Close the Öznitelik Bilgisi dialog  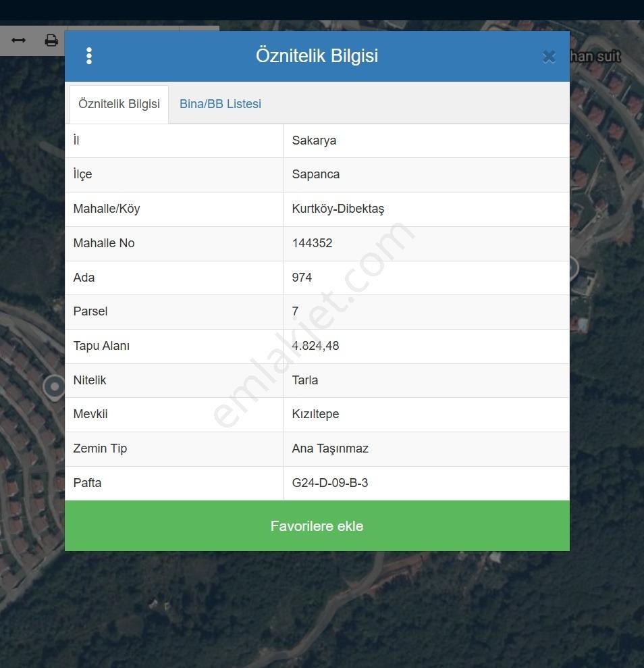[x=549, y=56]
